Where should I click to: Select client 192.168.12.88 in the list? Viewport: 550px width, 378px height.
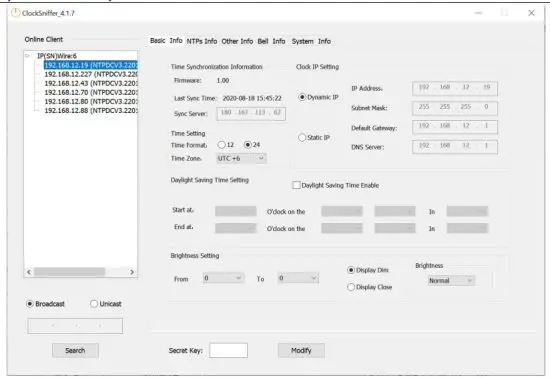(x=91, y=111)
